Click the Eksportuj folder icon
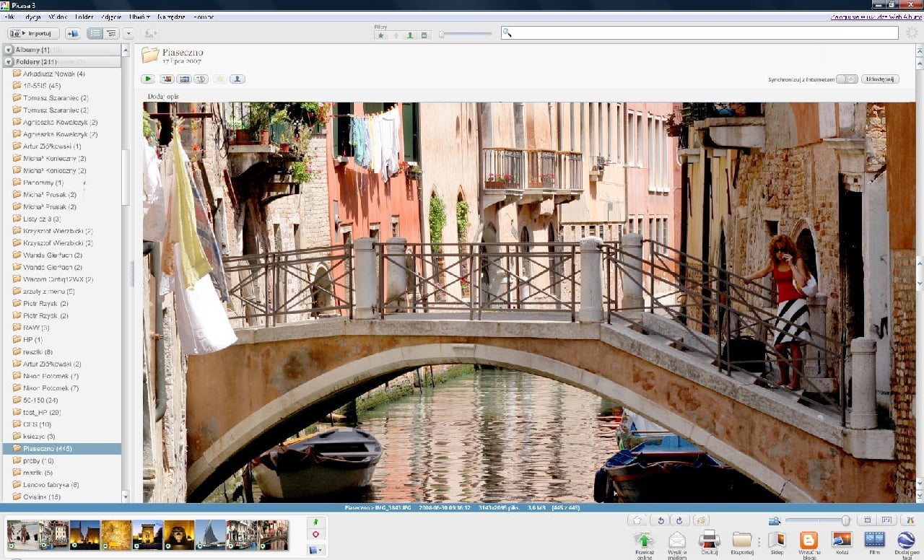924x560 pixels. (x=742, y=540)
